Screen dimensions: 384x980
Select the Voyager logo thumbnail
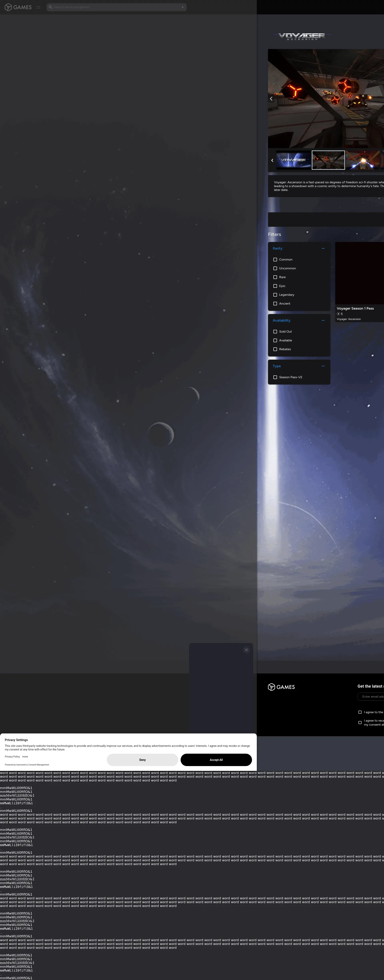click(x=293, y=160)
